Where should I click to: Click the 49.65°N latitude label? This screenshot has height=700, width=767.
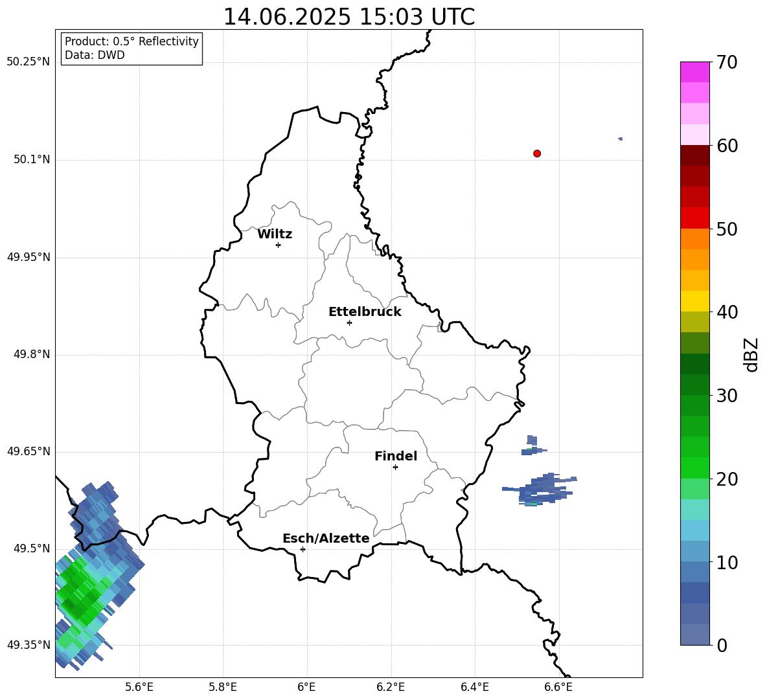[29, 451]
